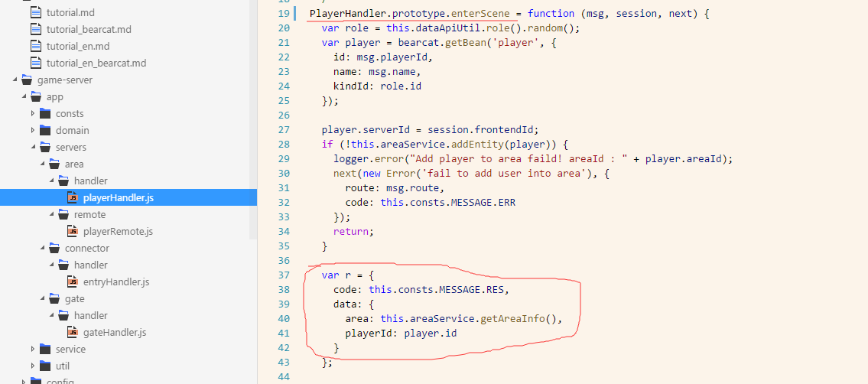Select the domain folder icon

click(45, 131)
